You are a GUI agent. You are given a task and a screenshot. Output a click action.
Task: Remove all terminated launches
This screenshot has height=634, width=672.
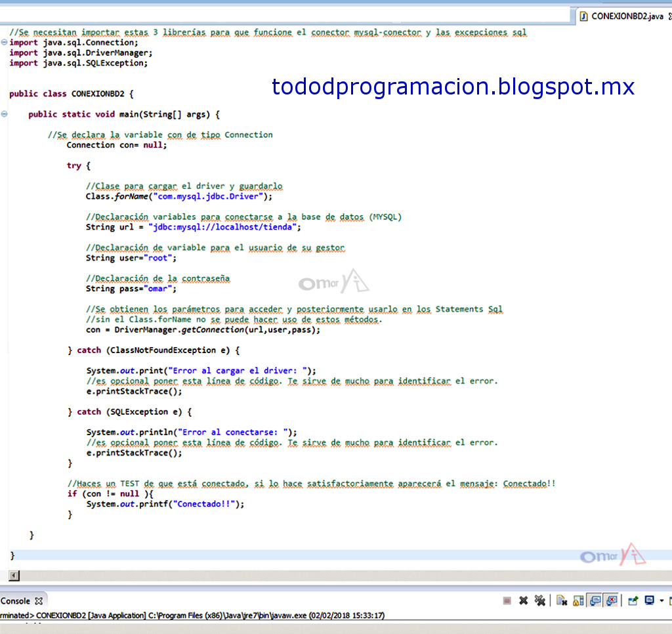[541, 600]
